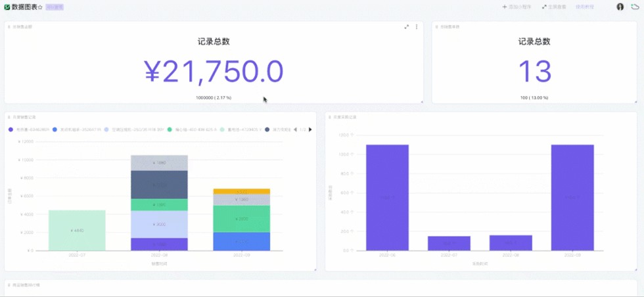The width and height of the screenshot is (644, 297).
Task: Click the light-green ¥4440 bar for 2022-07
Action: [76, 230]
